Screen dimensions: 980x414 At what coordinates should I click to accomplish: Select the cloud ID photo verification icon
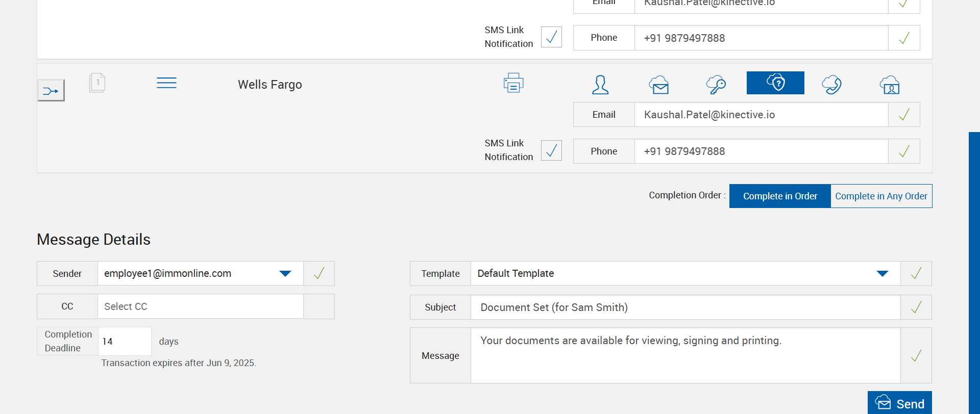[x=890, y=85]
